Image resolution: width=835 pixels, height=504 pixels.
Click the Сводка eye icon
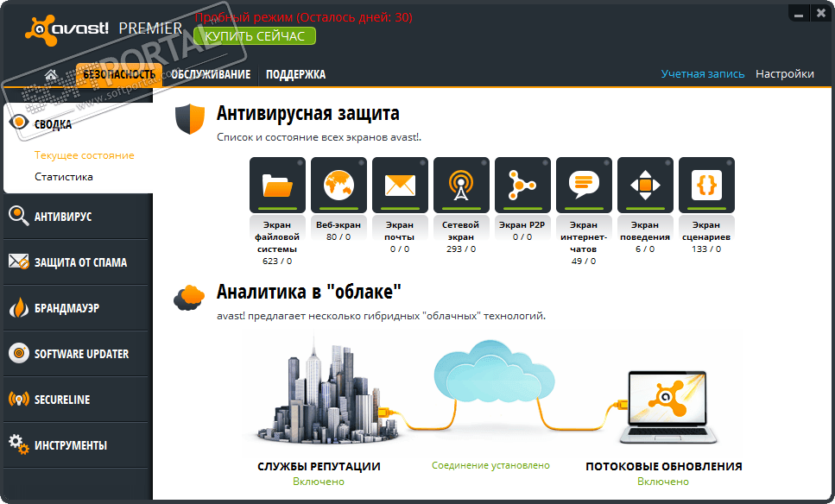pyautogui.click(x=19, y=123)
